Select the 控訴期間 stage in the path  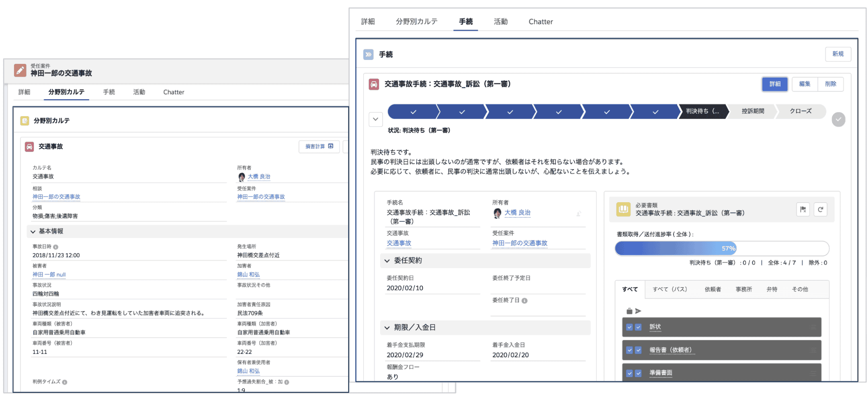753,111
